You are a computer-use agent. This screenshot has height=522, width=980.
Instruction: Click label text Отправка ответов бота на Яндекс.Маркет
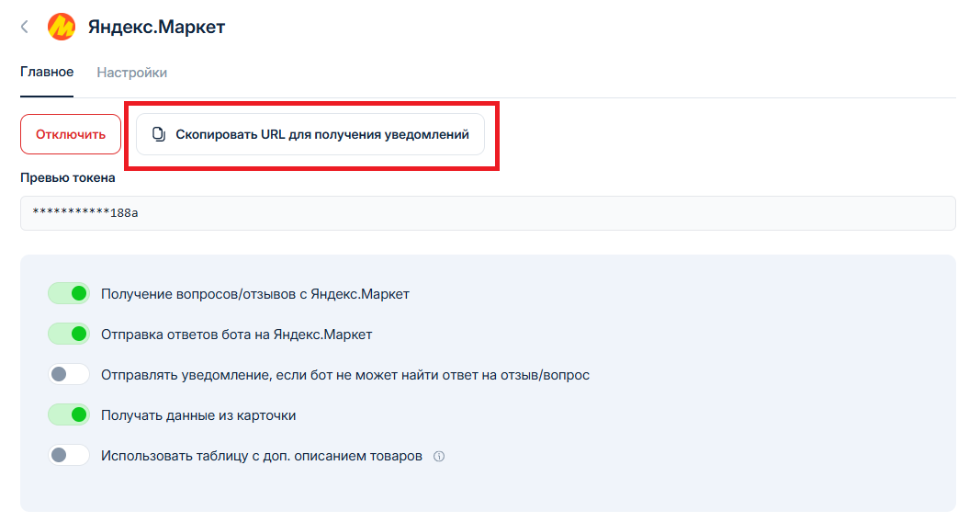point(237,335)
